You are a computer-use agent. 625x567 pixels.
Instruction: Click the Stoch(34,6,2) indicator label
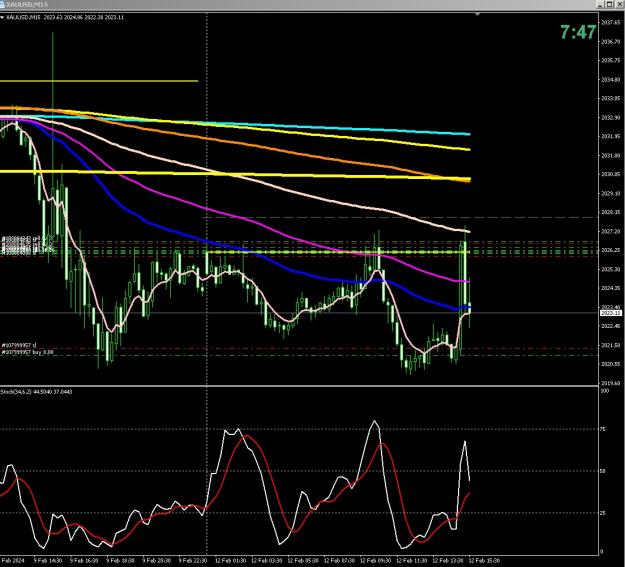(36, 392)
